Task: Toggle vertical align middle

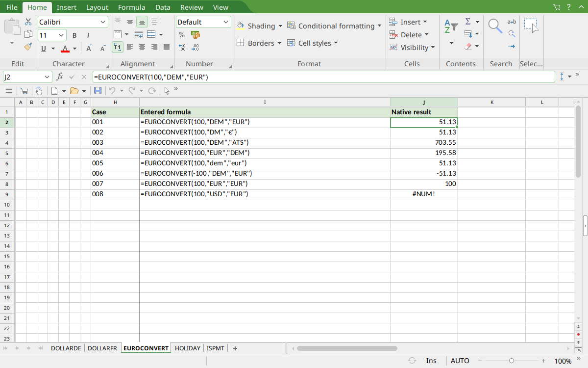Action: tap(130, 22)
